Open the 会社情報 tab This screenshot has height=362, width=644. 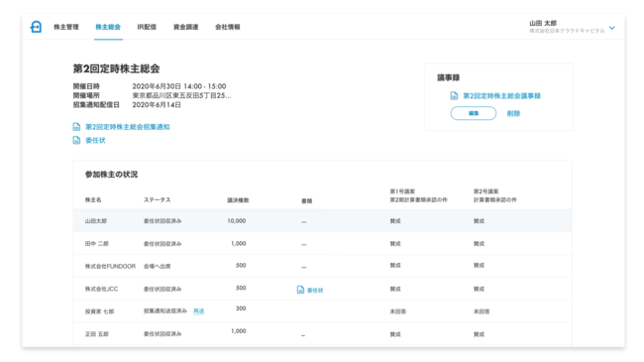tap(228, 27)
